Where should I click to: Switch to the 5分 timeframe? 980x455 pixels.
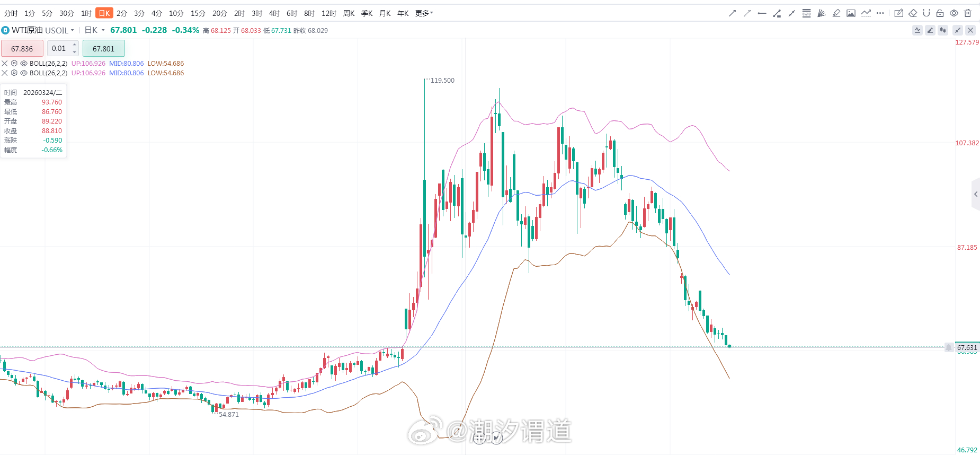(47, 13)
